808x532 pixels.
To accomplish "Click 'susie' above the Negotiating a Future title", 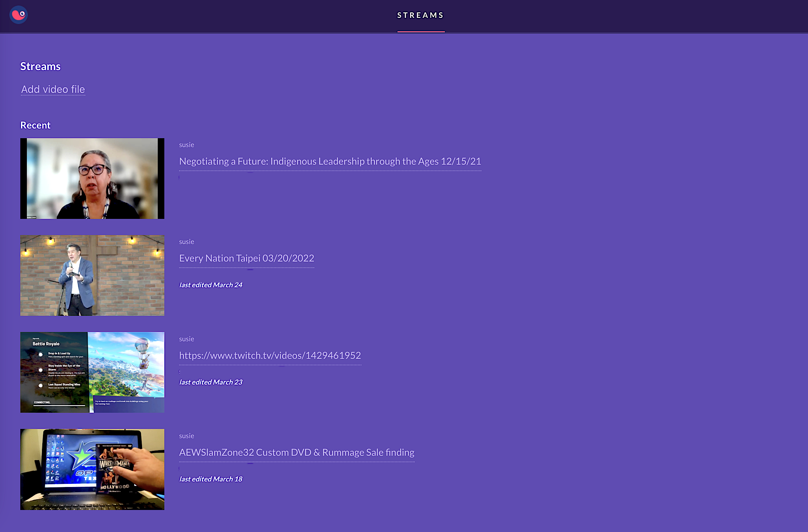I will coord(186,145).
